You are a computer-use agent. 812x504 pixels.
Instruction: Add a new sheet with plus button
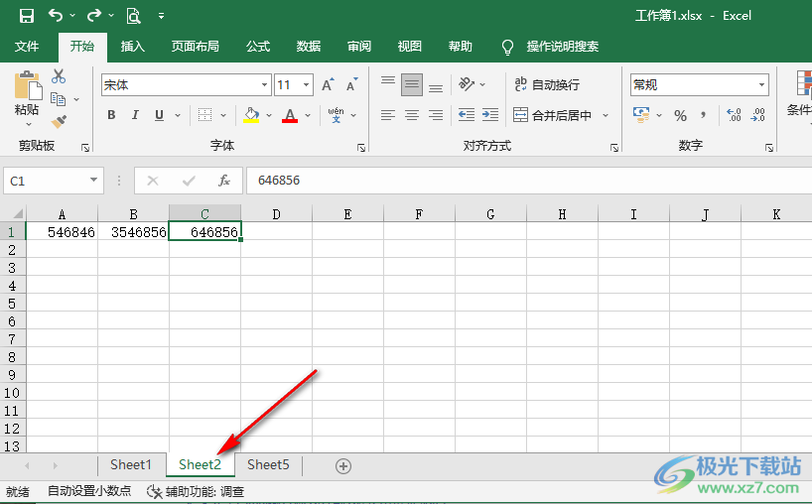click(343, 466)
